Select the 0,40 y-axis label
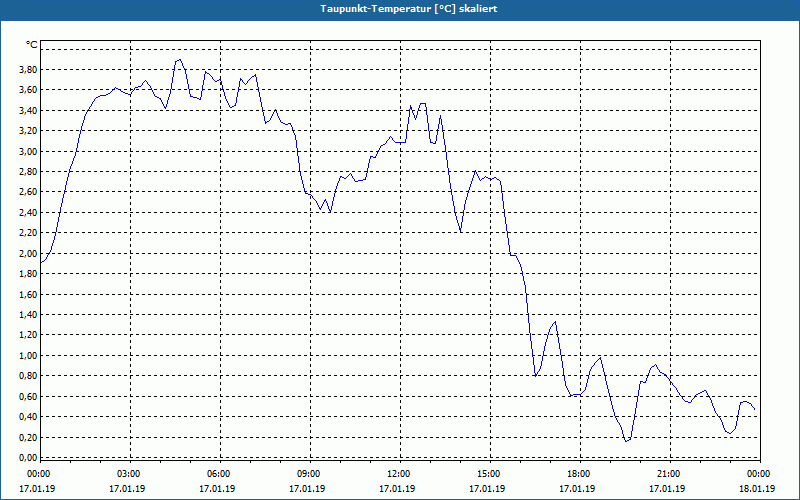The width and height of the screenshot is (800, 500). [29, 417]
